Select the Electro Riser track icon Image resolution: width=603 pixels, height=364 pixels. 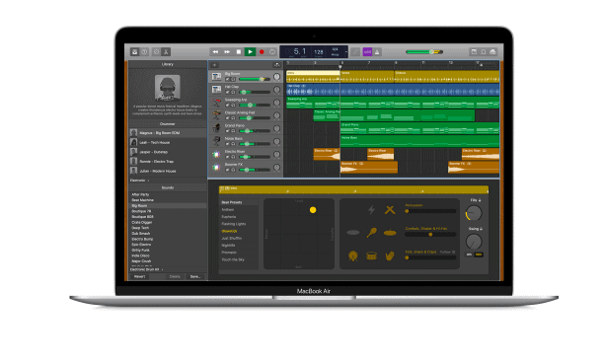pyautogui.click(x=216, y=154)
